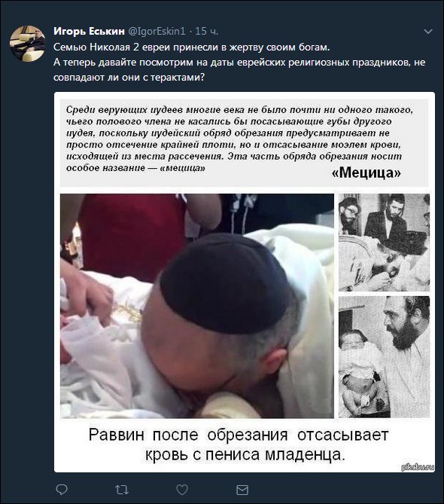The width and height of the screenshot is (444, 504).
Task: Open the tweet via 15 ч. timestamp
Action: click(x=206, y=31)
